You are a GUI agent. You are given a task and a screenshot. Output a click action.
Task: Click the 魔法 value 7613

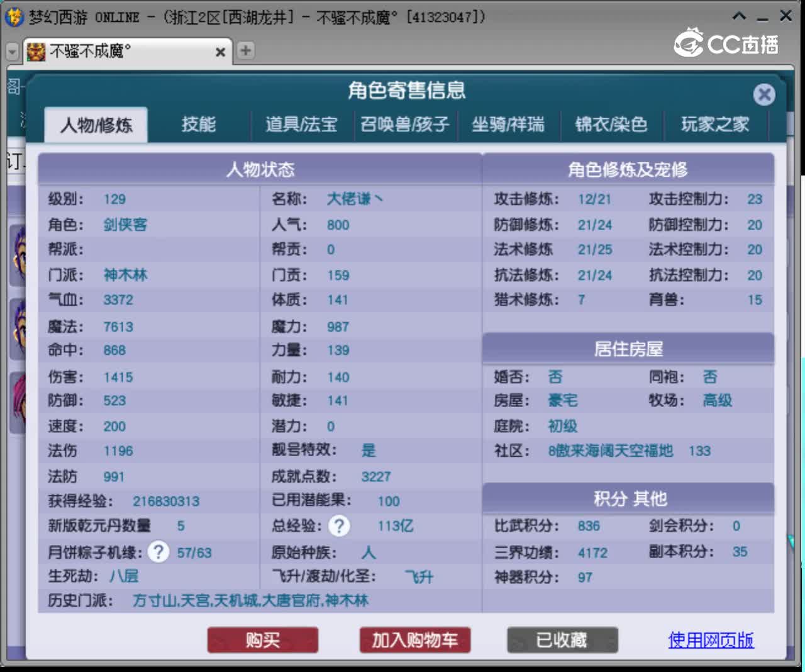[x=118, y=327]
